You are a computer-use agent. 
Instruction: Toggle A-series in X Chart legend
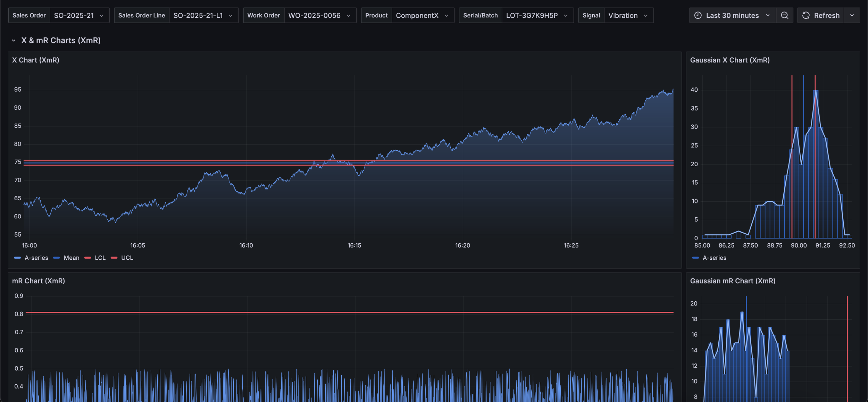[36, 258]
